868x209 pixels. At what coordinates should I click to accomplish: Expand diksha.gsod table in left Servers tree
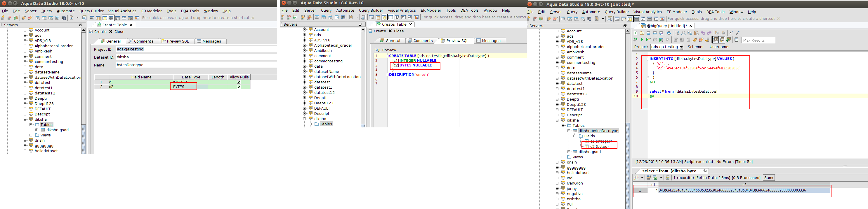[x=37, y=130]
